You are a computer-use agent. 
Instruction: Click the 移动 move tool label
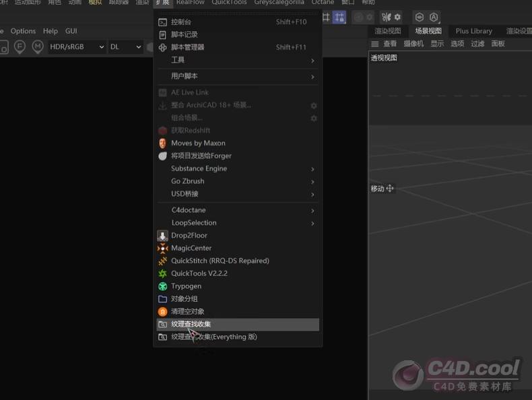382,189
